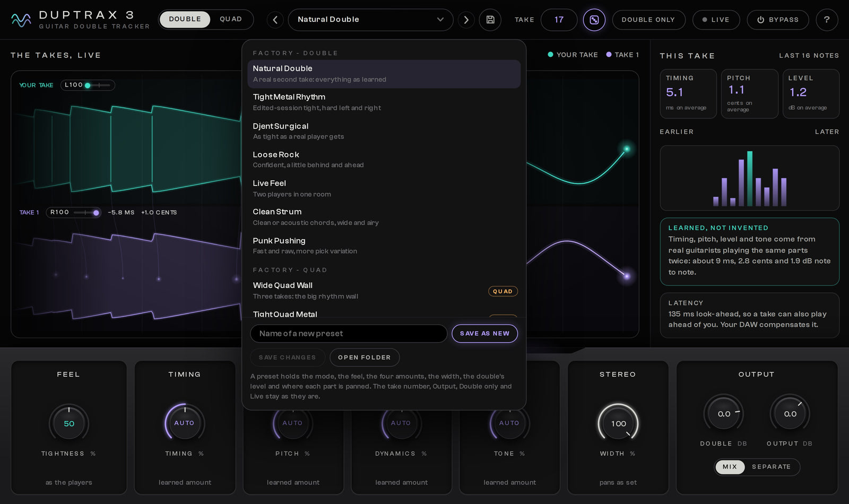The image size is (849, 504).
Task: Click the Timing 5.1 ms stat card
Action: click(688, 94)
